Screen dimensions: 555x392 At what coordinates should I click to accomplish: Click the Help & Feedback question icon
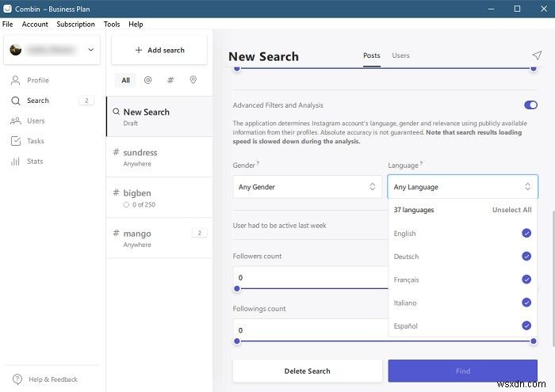pos(17,379)
